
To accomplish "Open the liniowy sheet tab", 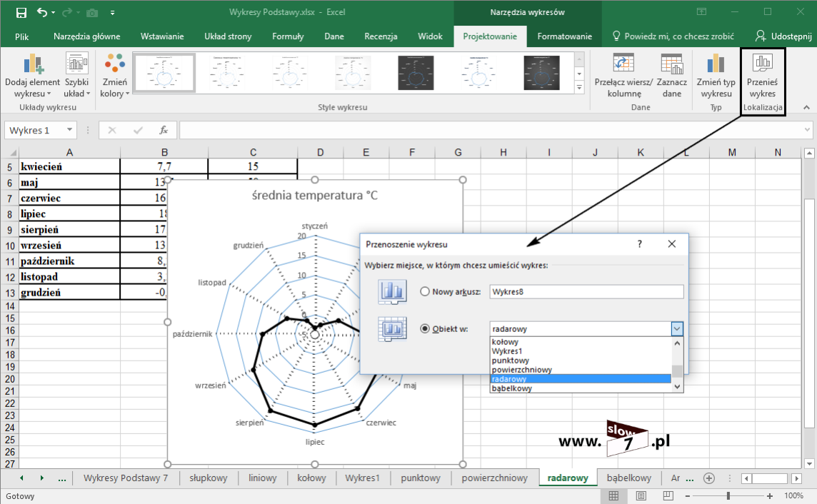I will [263, 478].
